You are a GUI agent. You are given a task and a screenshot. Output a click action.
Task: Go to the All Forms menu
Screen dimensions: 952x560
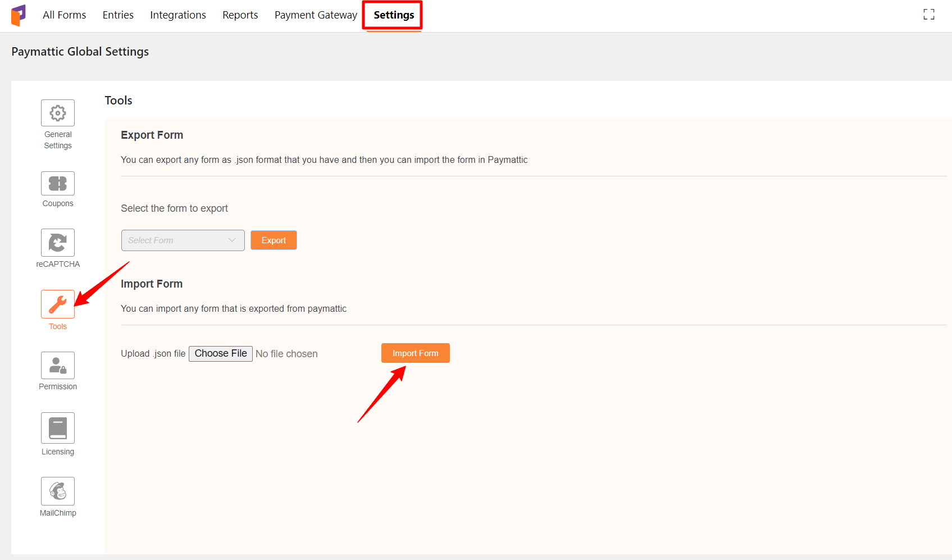click(x=65, y=15)
